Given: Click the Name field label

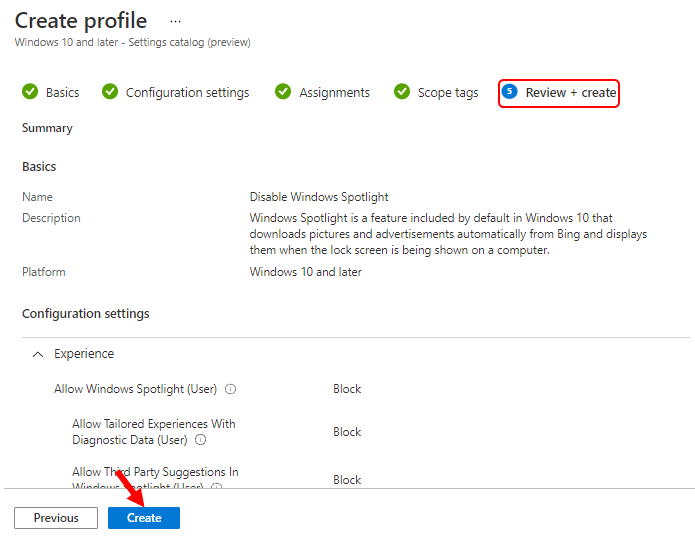Looking at the screenshot, I should pos(38,197).
